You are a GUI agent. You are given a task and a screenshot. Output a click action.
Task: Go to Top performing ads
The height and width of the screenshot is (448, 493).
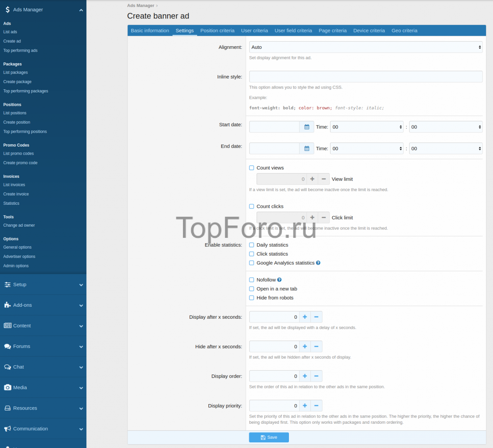(x=20, y=50)
